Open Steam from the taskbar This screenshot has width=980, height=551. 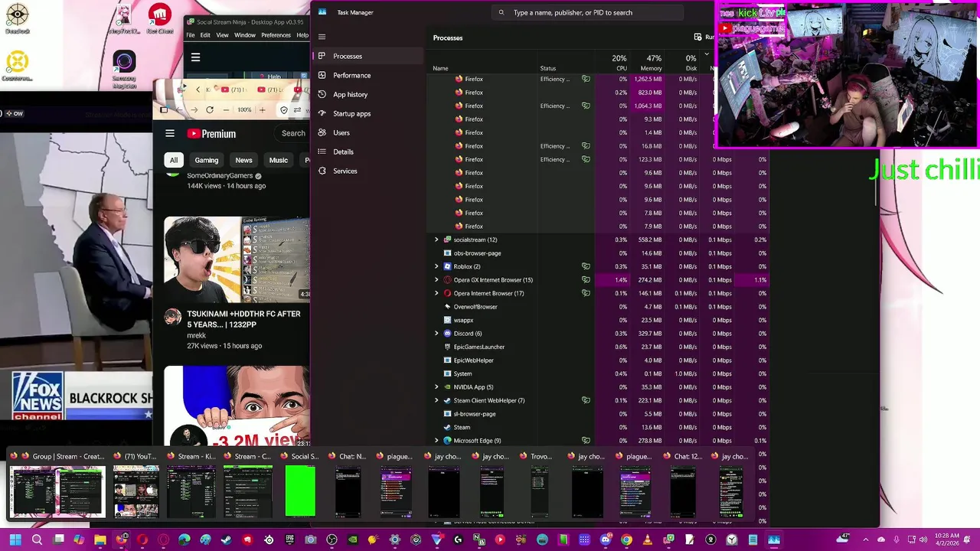pyautogui.click(x=227, y=540)
